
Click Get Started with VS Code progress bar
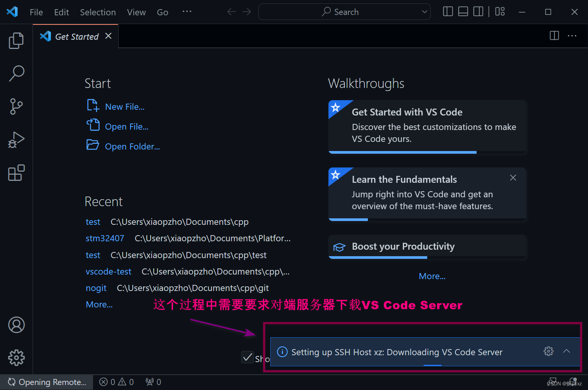[x=427, y=152]
